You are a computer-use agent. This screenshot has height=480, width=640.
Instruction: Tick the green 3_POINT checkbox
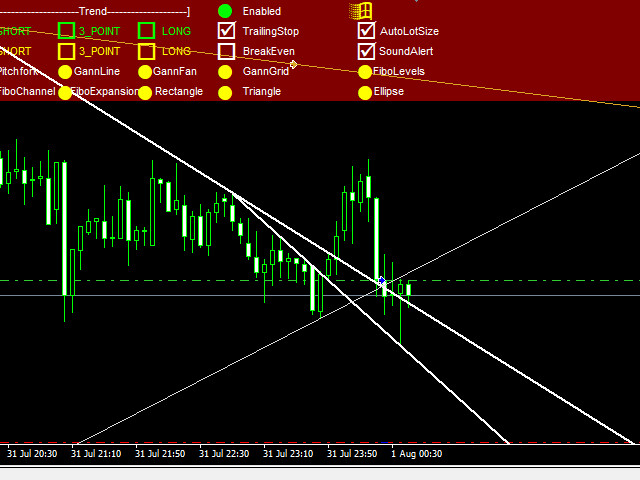pyautogui.click(x=67, y=31)
